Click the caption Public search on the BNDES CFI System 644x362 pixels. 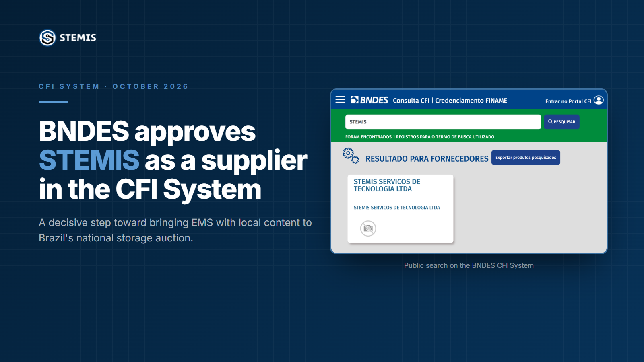(x=469, y=265)
